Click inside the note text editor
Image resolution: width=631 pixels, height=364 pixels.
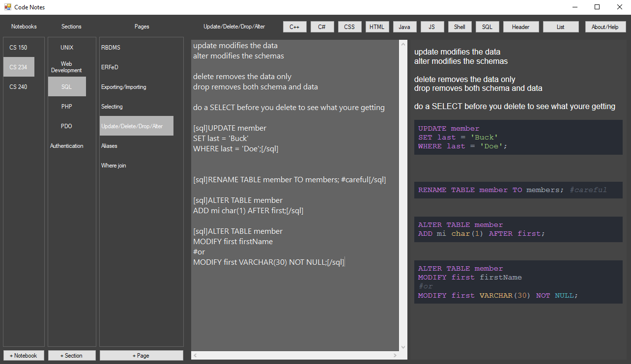click(x=295, y=305)
